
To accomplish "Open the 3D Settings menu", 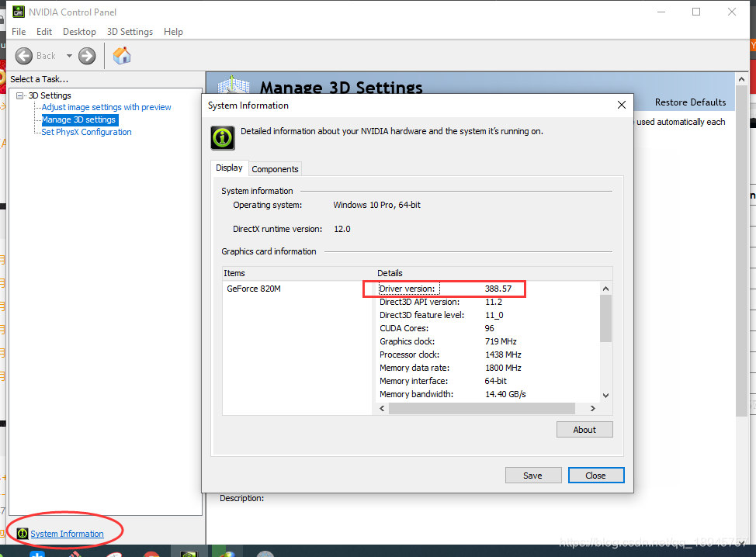I will pyautogui.click(x=130, y=32).
